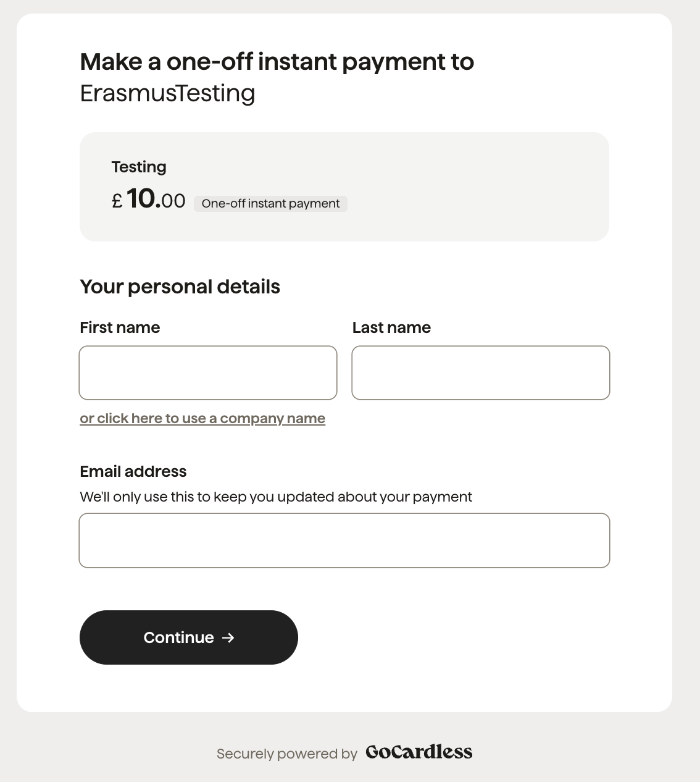Open the GoCardless logo in the footer
This screenshot has width=700, height=782.
419,752
